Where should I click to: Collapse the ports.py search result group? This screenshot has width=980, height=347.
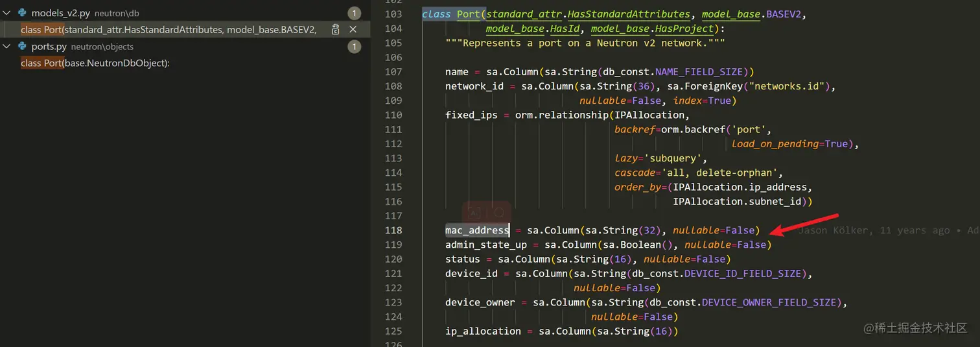click(6, 46)
